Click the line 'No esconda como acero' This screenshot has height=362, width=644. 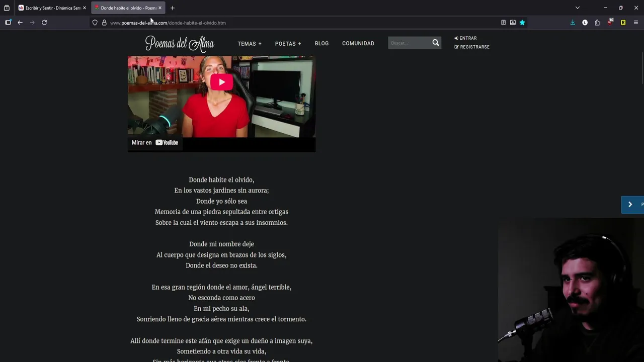(221, 298)
